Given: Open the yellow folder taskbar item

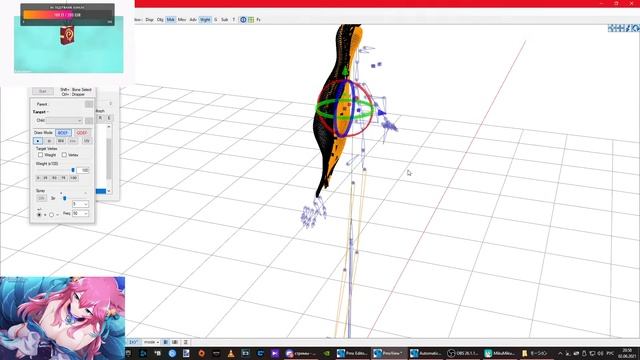Looking at the screenshot, I should tap(535, 353).
